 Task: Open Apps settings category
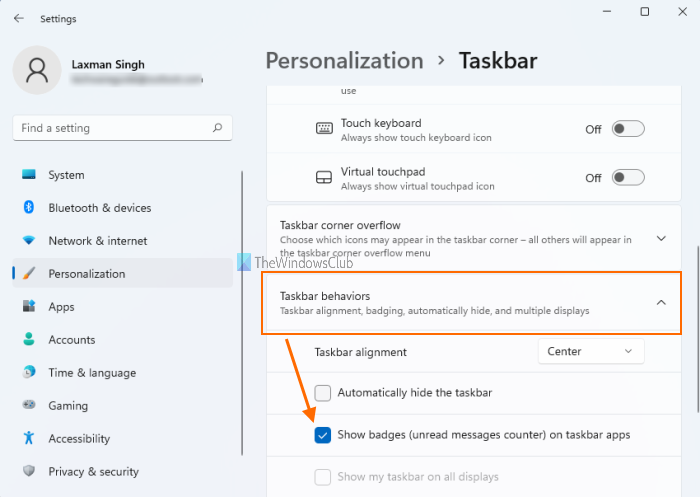click(122, 307)
